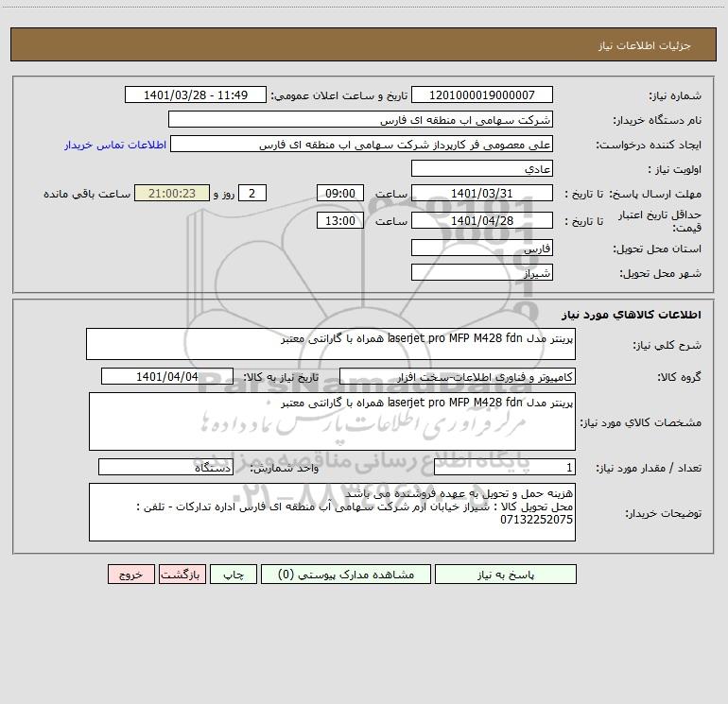
Task: Click the 'گروه کالا:' label
Action: click(x=679, y=377)
